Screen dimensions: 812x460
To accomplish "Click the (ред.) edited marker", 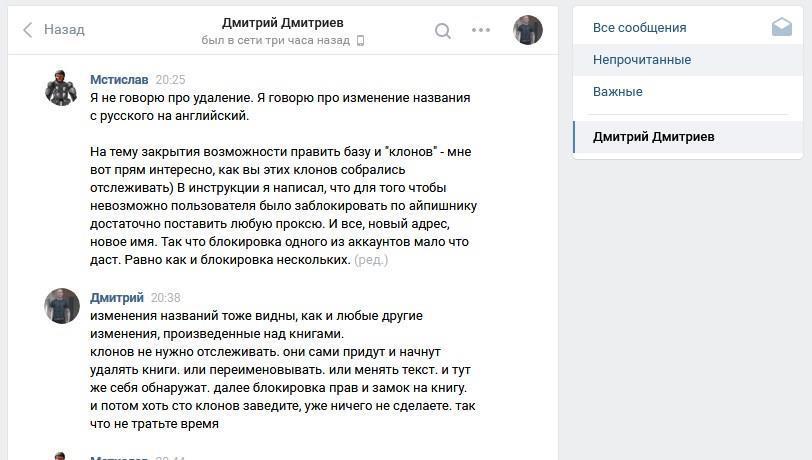I will click(371, 260).
